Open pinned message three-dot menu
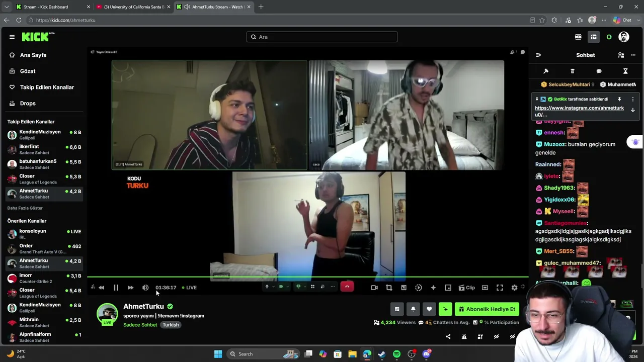The image size is (644, 362). click(633, 99)
